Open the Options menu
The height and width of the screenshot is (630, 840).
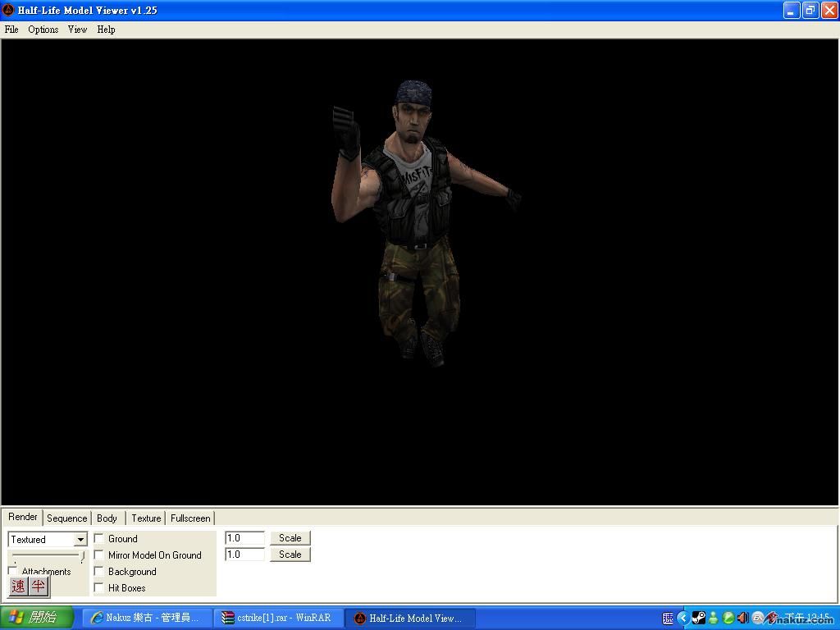pos(43,30)
